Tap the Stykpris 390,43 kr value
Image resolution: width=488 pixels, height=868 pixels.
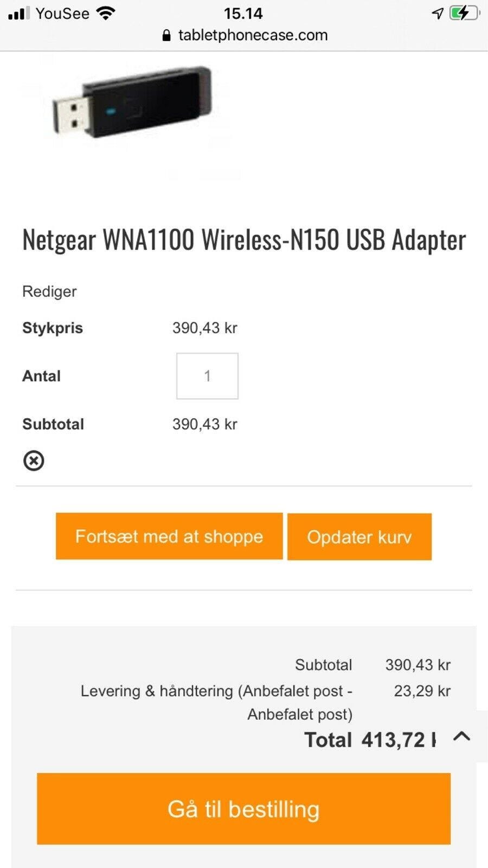(x=204, y=328)
